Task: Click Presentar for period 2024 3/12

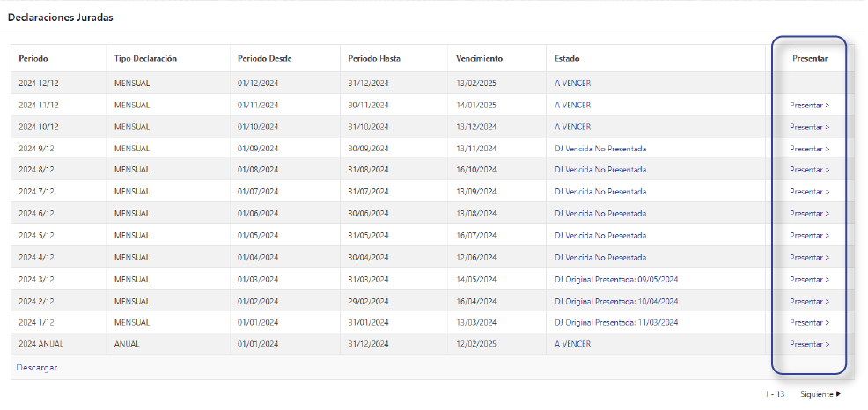Action: [809, 279]
